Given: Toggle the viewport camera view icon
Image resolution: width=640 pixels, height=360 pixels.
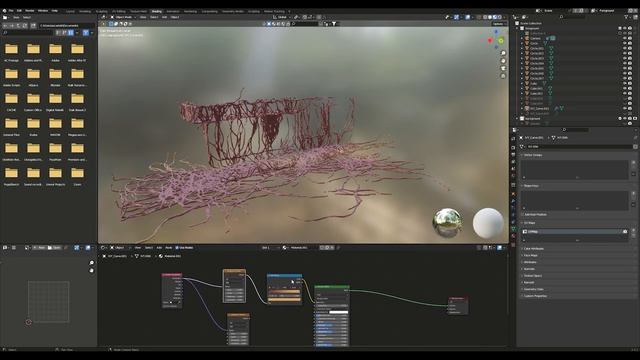Looking at the screenshot, I should coord(503,68).
